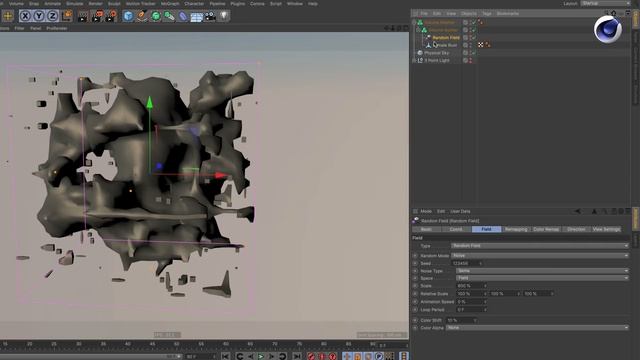
Task: Click the Render to Picture Viewer icon
Action: (x=97, y=16)
